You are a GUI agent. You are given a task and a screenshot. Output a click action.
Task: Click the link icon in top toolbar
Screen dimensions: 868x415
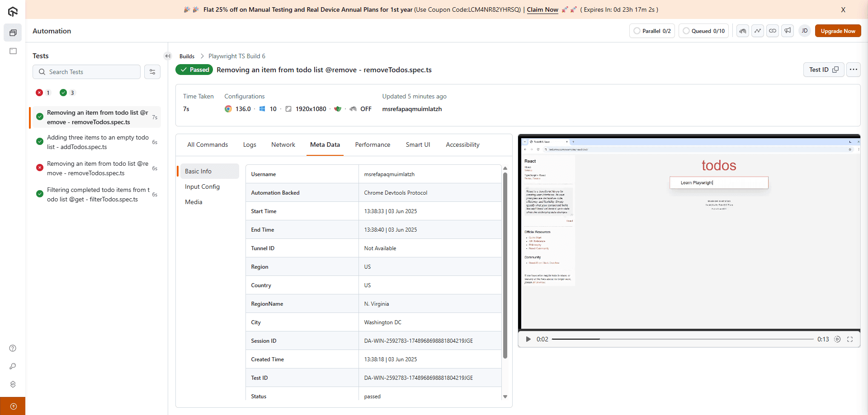click(x=773, y=31)
